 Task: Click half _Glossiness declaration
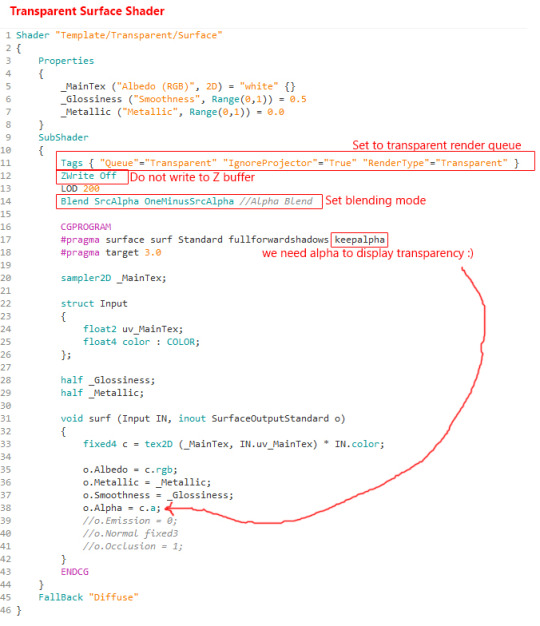point(108,380)
